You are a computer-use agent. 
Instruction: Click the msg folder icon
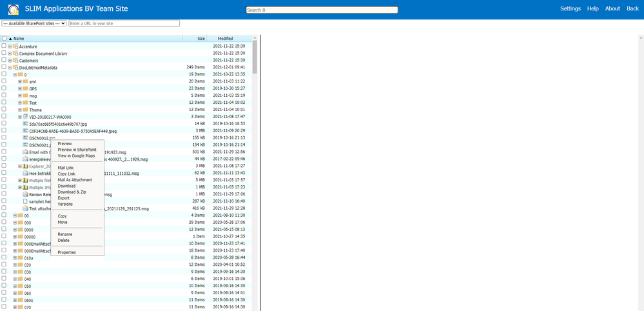25,95
